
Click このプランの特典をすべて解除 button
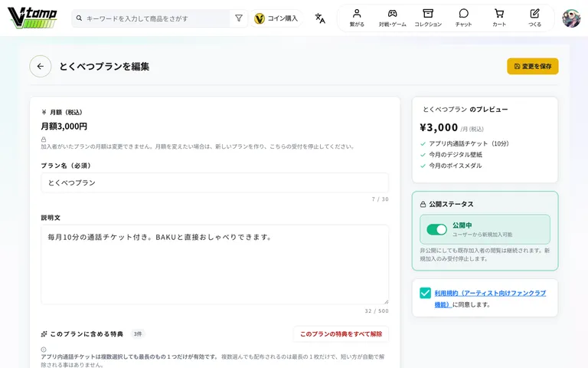tap(341, 333)
